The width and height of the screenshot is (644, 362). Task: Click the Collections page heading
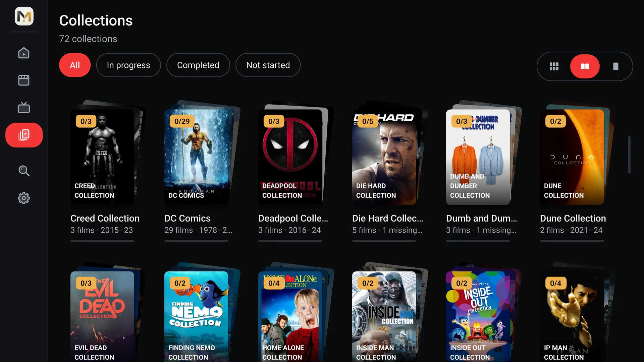point(96,20)
